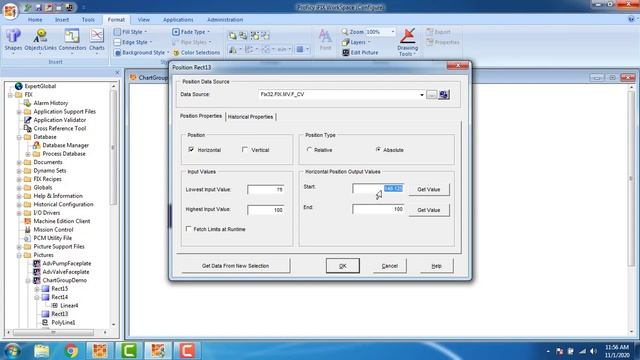
Task: Click the application orb button
Action: (x=10, y=10)
